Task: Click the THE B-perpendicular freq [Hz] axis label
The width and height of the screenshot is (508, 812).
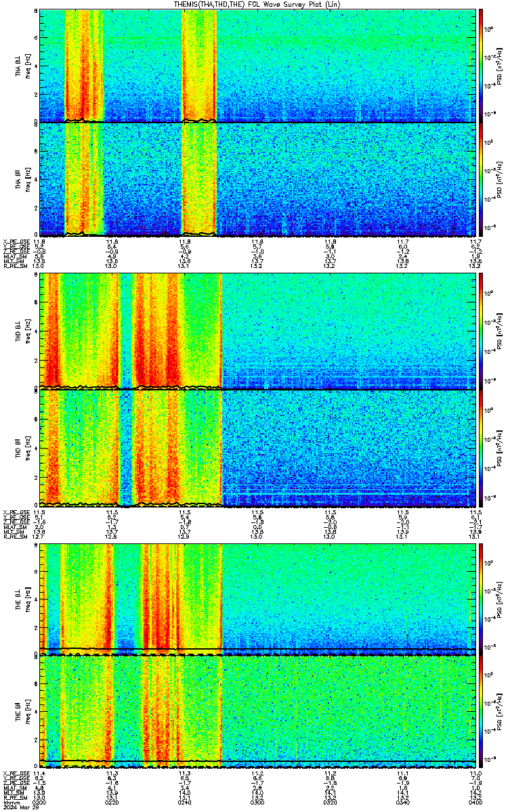Action: point(28,598)
